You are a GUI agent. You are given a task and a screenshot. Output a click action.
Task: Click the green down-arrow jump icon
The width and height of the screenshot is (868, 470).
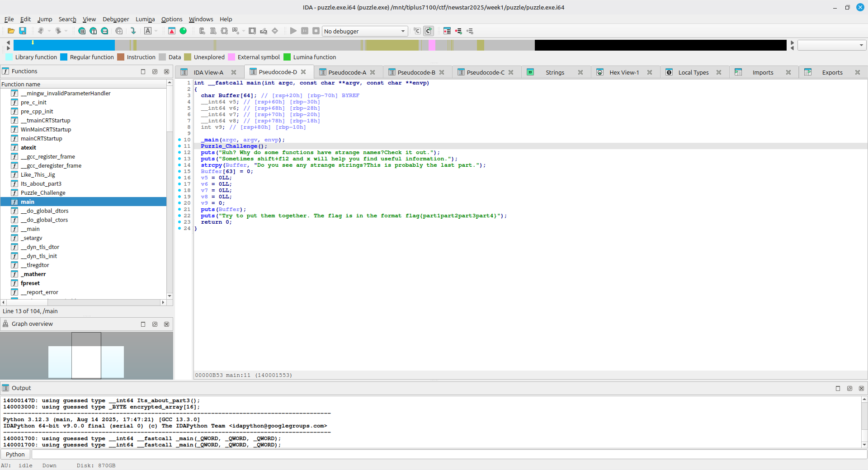tap(133, 31)
